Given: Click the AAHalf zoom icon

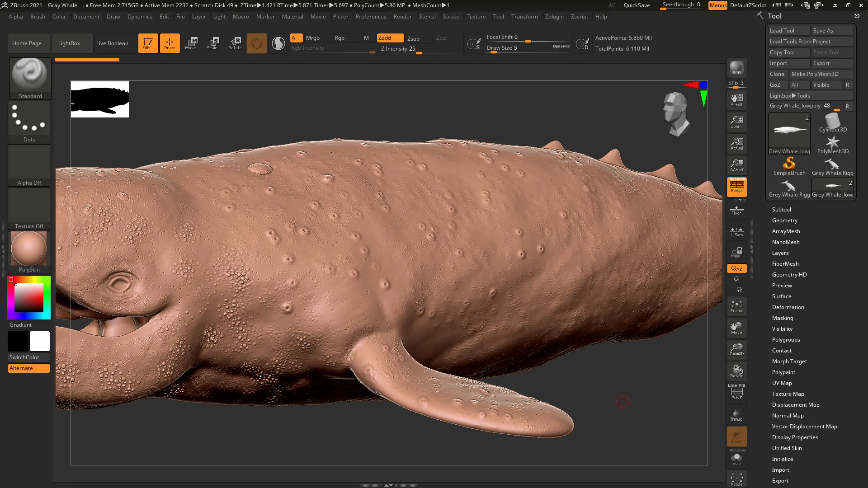Looking at the screenshot, I should pyautogui.click(x=736, y=165).
